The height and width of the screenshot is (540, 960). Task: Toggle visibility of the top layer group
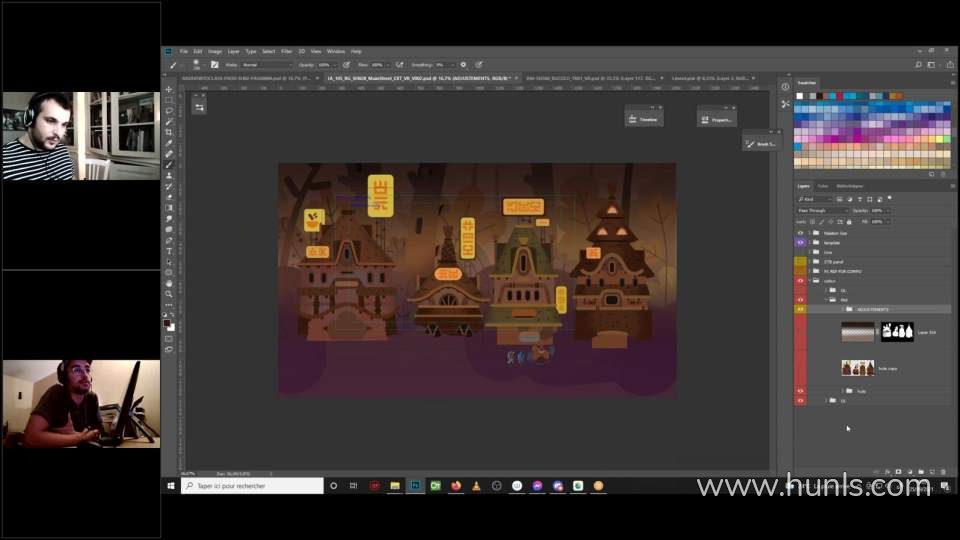click(800, 233)
